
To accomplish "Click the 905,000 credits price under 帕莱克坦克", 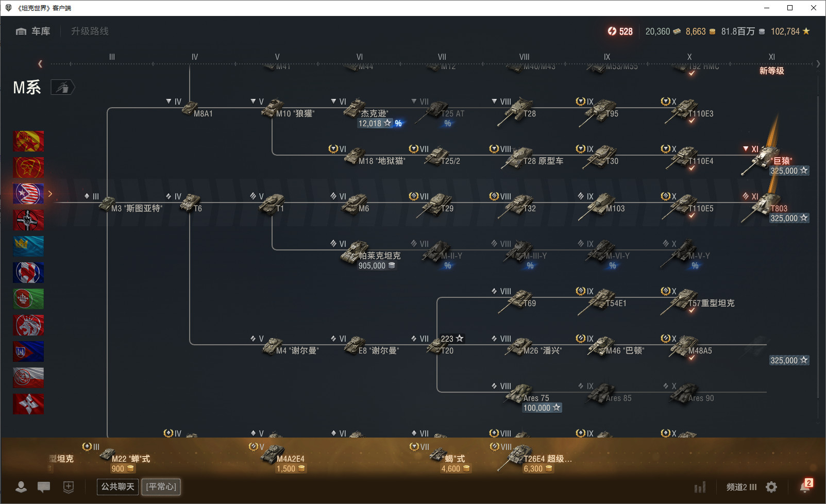I will click(x=377, y=266).
